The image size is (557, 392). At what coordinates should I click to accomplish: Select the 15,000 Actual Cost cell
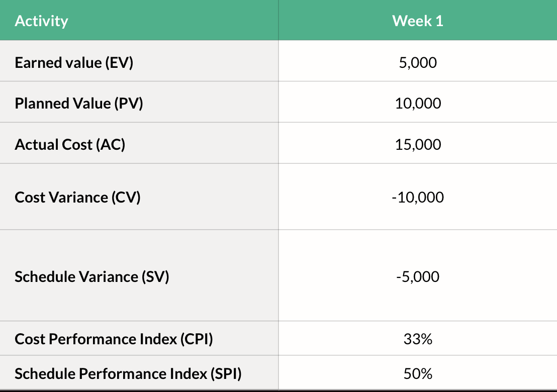(417, 145)
